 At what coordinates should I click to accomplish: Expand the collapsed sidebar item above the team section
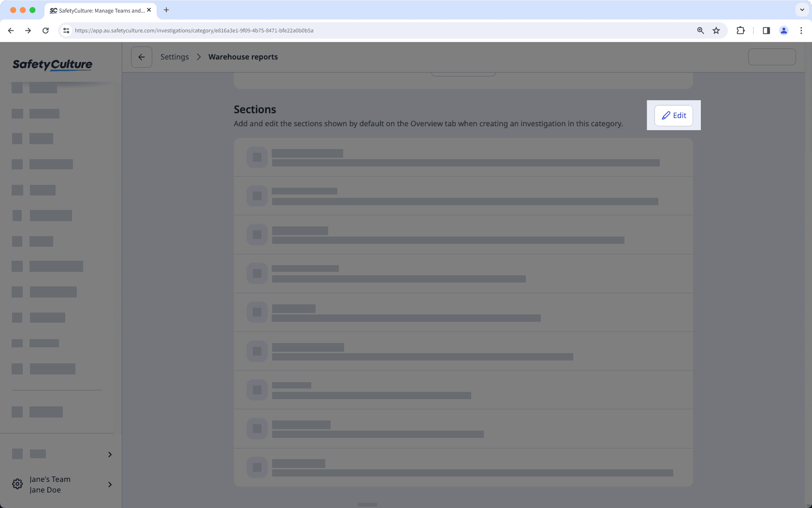pyautogui.click(x=109, y=454)
